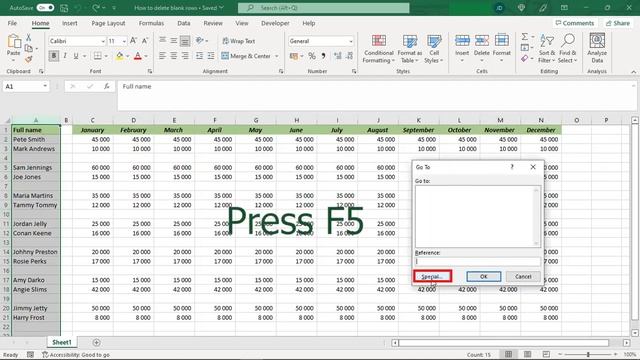Switch to Page Layout view icon

[x=527, y=354]
